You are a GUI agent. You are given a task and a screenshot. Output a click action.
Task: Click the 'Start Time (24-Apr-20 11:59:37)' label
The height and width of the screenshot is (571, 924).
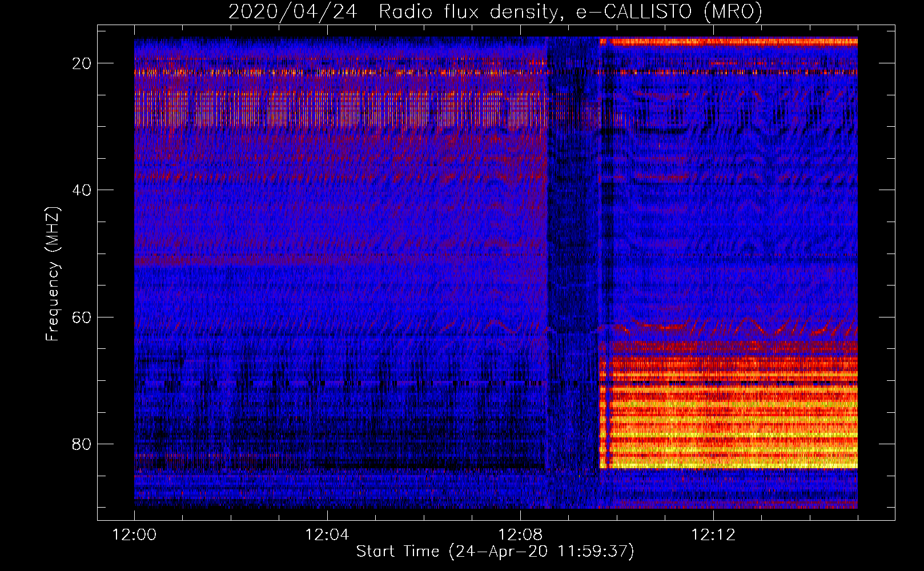click(495, 552)
